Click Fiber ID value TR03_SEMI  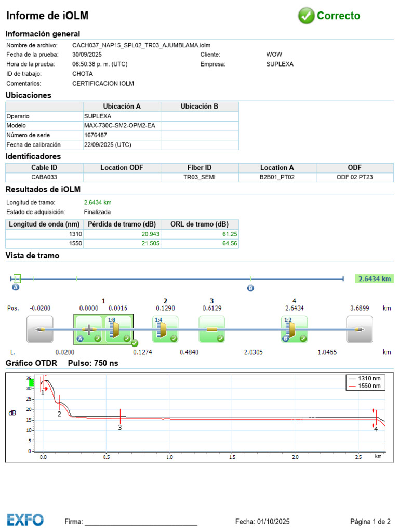pyautogui.click(x=199, y=177)
